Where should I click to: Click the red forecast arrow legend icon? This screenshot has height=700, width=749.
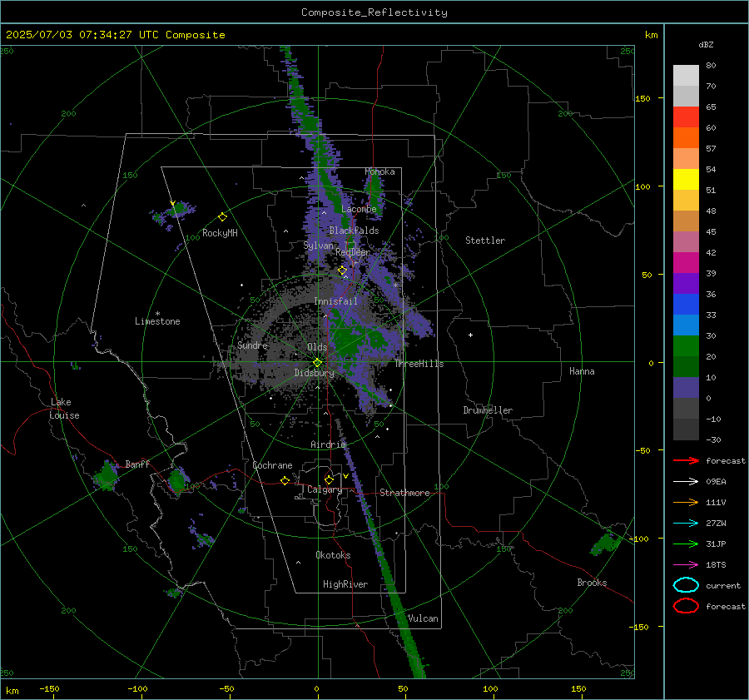click(686, 460)
